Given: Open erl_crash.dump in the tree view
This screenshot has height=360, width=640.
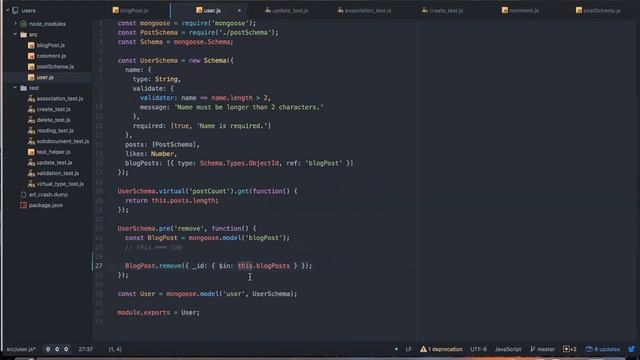Looking at the screenshot, I should [x=48, y=195].
